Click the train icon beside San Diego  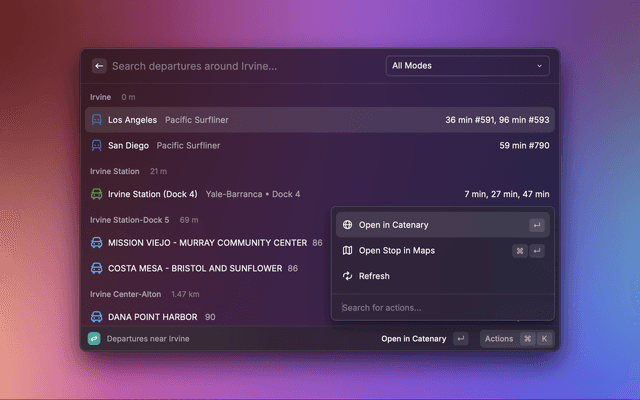click(97, 145)
